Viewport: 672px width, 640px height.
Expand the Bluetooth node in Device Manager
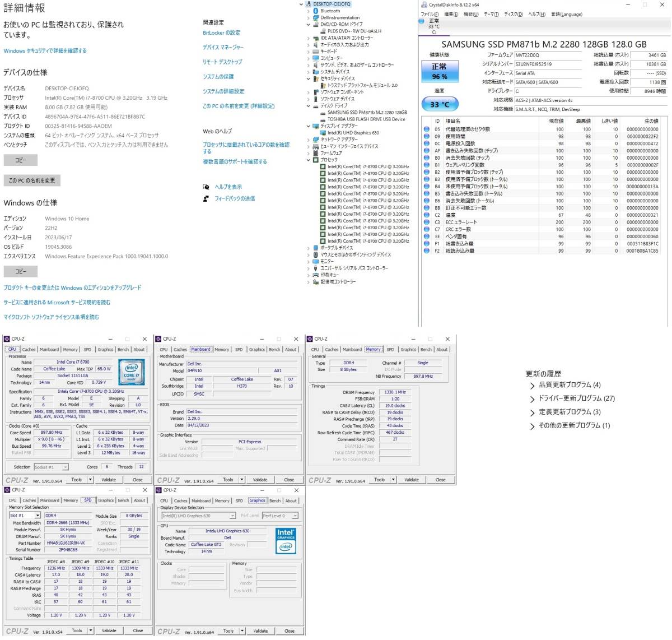[308, 11]
